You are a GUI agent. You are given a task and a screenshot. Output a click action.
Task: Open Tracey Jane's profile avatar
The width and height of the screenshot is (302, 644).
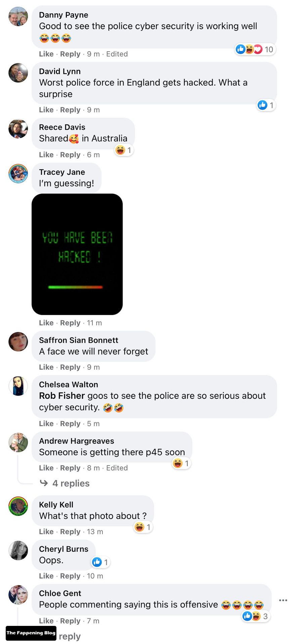(18, 173)
